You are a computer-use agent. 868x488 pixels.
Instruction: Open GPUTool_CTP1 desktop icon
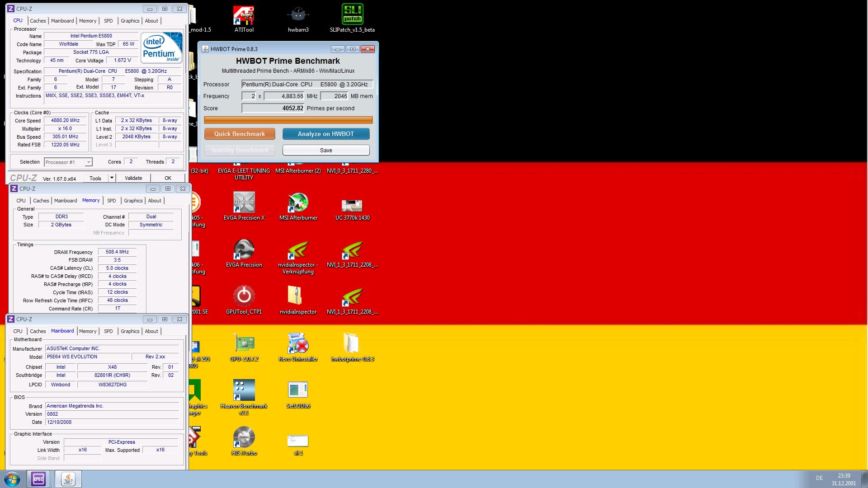tap(244, 300)
